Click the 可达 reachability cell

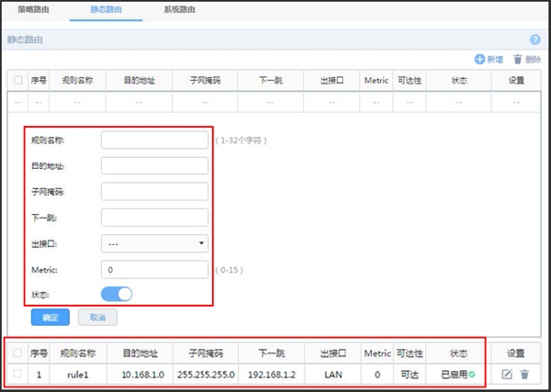coord(410,375)
